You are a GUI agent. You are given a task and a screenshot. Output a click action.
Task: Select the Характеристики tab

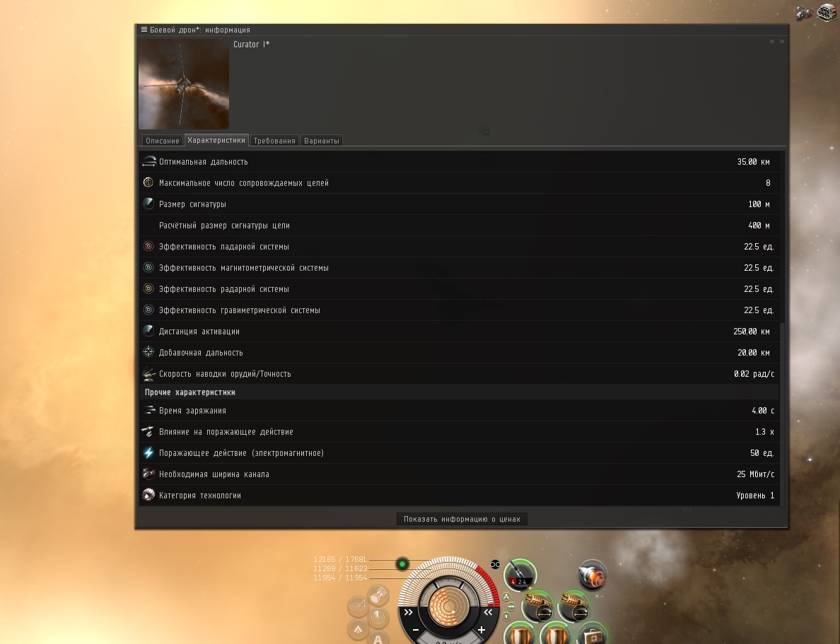point(216,141)
